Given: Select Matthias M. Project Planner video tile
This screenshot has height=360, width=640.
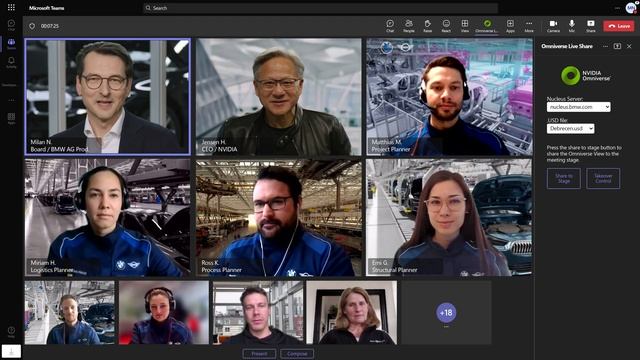Looking at the screenshot, I should [x=449, y=97].
